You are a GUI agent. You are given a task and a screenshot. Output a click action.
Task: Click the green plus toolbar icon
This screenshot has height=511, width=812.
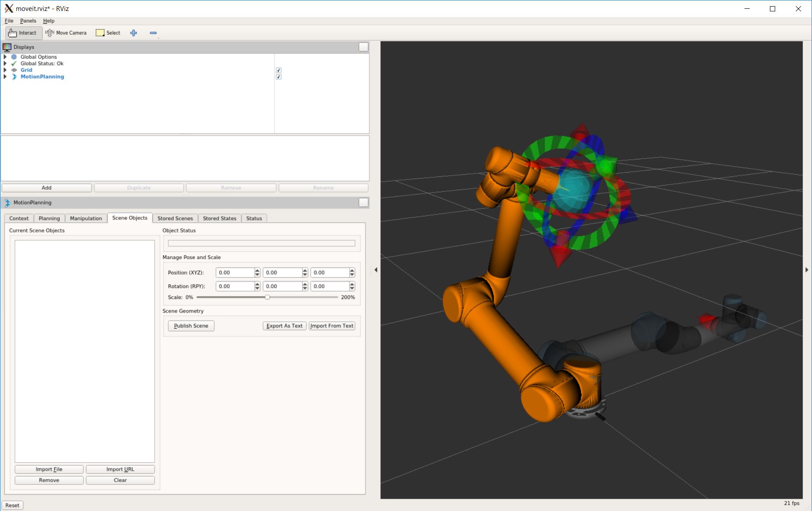[x=134, y=33]
